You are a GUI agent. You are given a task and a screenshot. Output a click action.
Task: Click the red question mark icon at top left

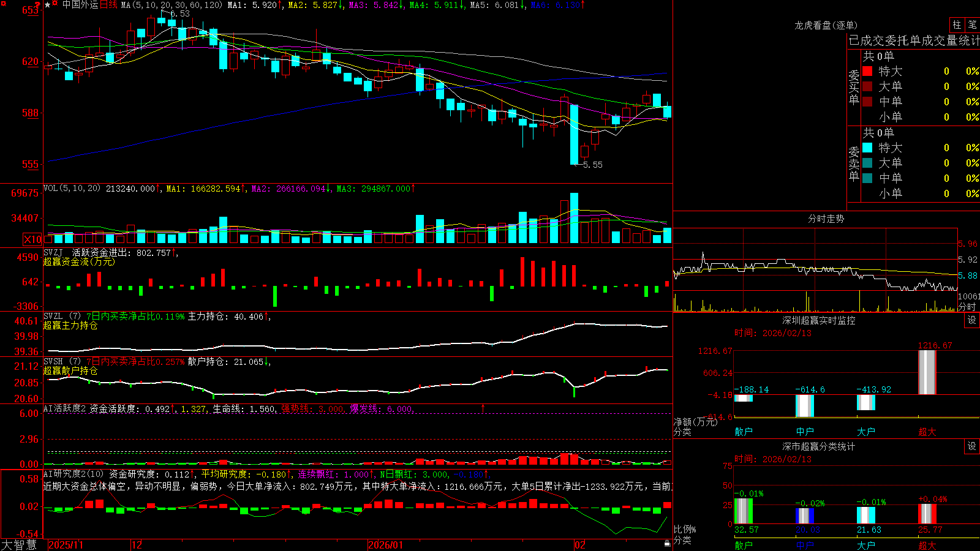pos(37,5)
